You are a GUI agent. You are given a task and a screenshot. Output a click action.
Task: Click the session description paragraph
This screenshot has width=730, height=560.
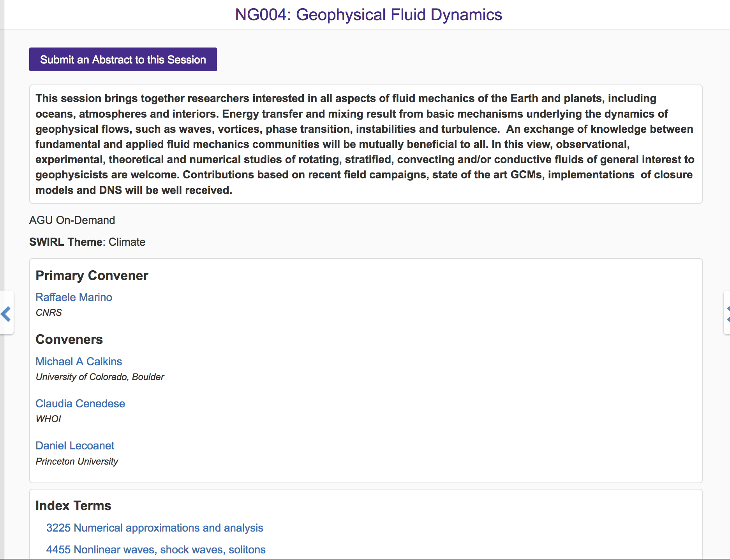coord(365,144)
